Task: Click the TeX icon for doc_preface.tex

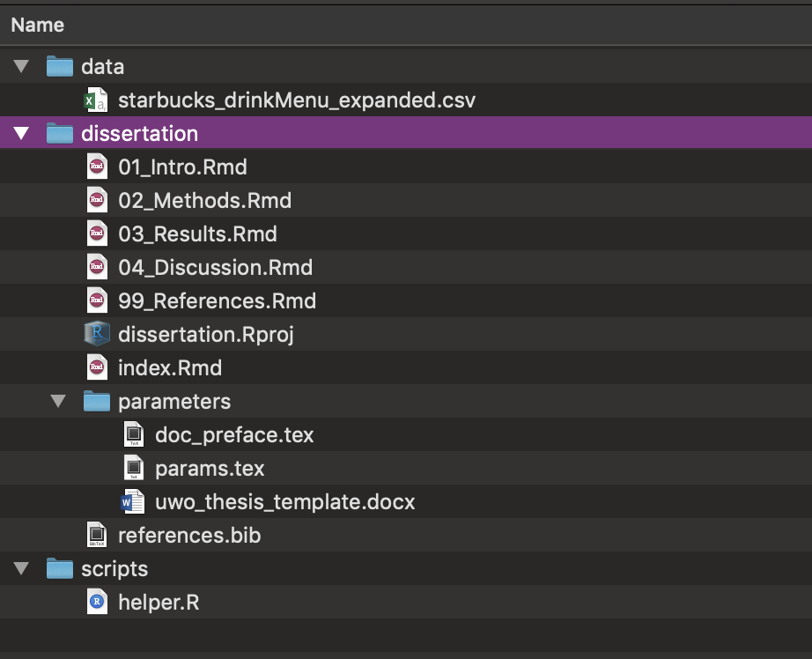Action: pos(133,435)
